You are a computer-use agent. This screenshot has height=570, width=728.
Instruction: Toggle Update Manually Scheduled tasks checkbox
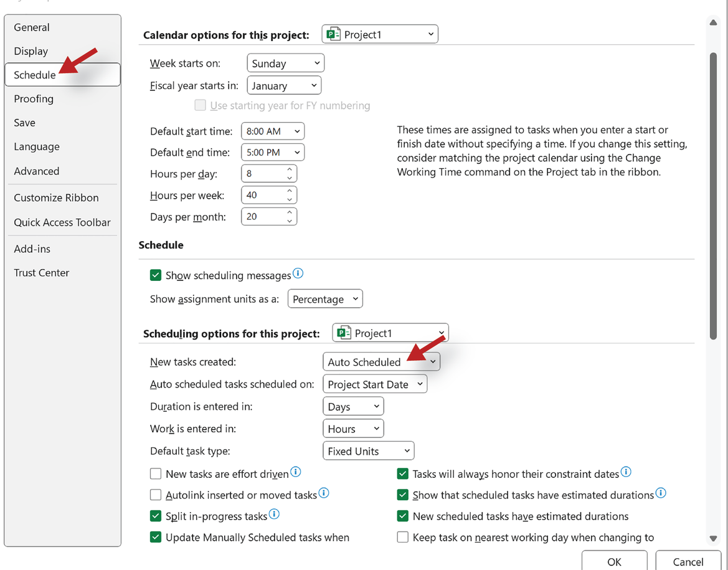[156, 538]
